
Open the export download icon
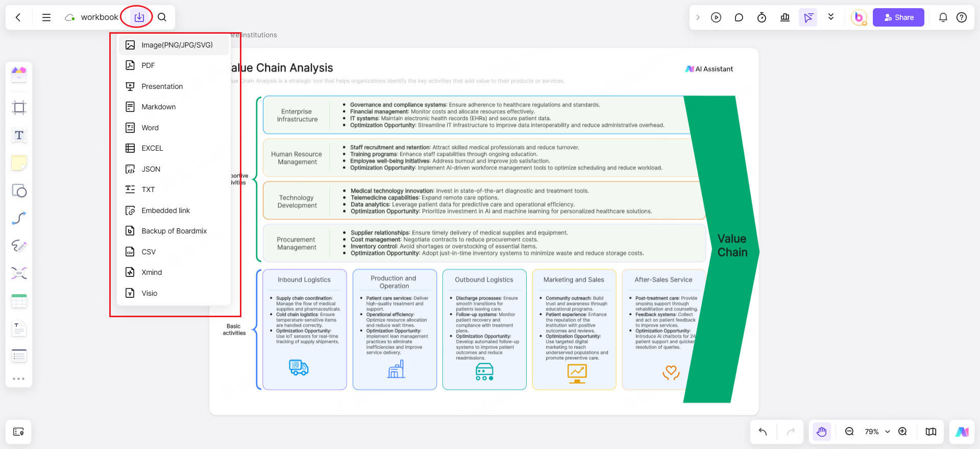click(x=139, y=17)
